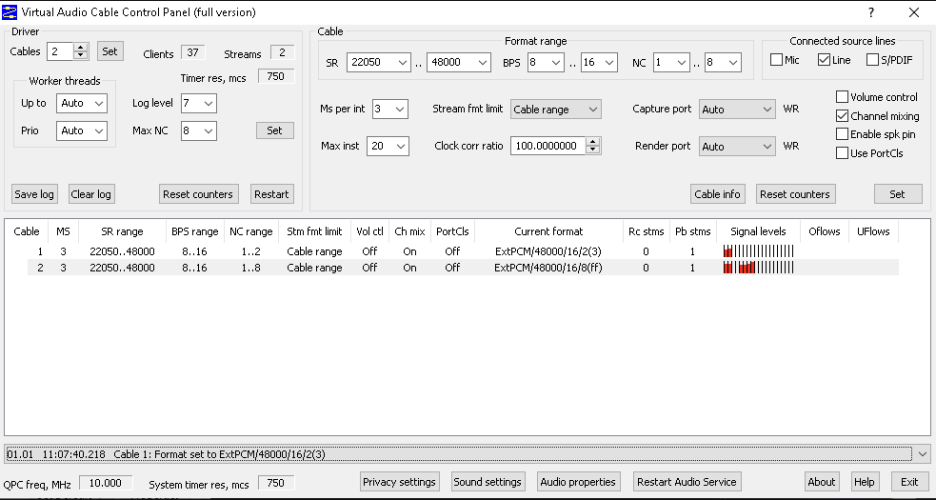Uncheck the Line source line checkbox
This screenshot has height=500, width=936.
click(x=824, y=60)
